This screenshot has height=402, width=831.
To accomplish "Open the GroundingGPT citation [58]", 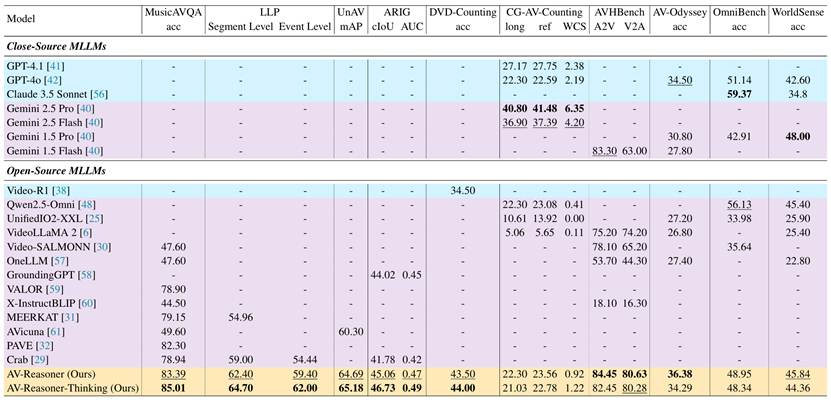I will pos(85,275).
